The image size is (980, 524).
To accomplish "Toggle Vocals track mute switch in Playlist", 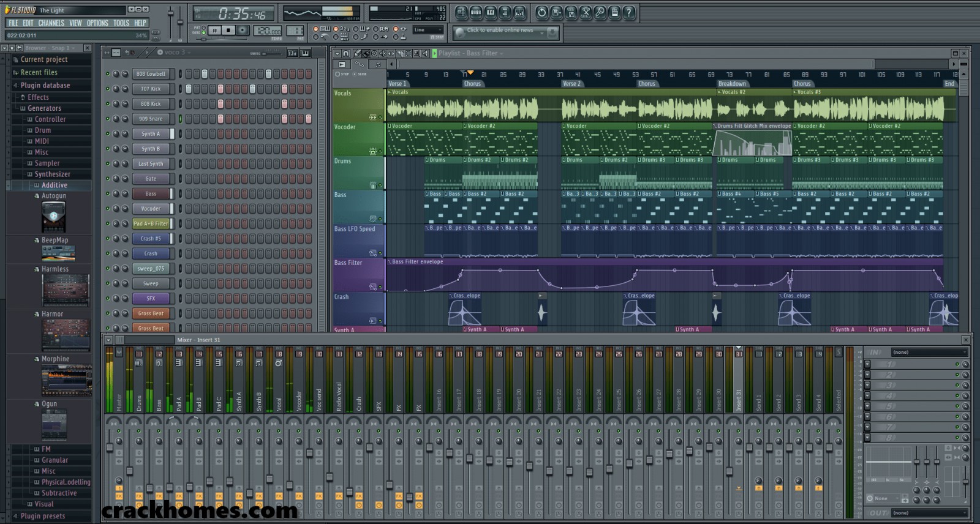I will coord(380,117).
